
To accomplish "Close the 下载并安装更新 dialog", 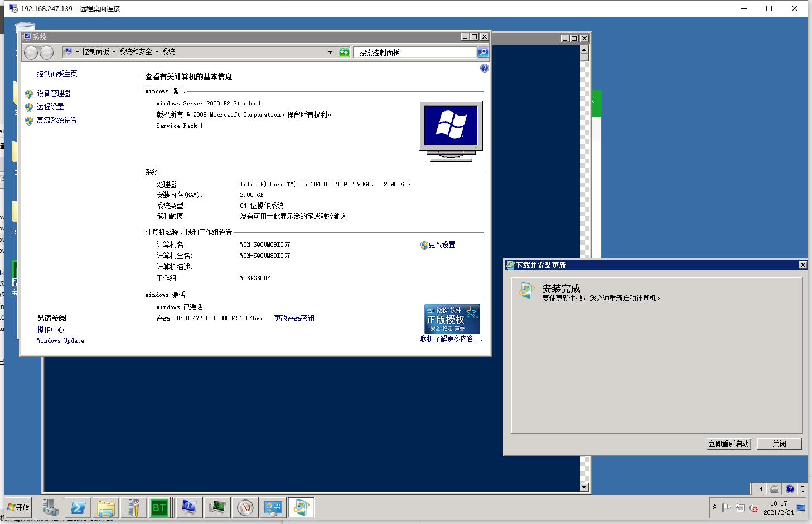I will pyautogui.click(x=803, y=265).
